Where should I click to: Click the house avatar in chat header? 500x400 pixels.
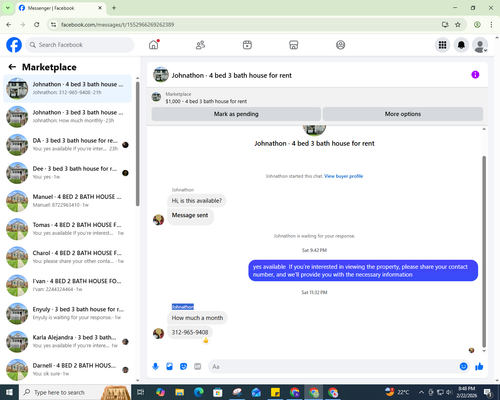(161, 75)
